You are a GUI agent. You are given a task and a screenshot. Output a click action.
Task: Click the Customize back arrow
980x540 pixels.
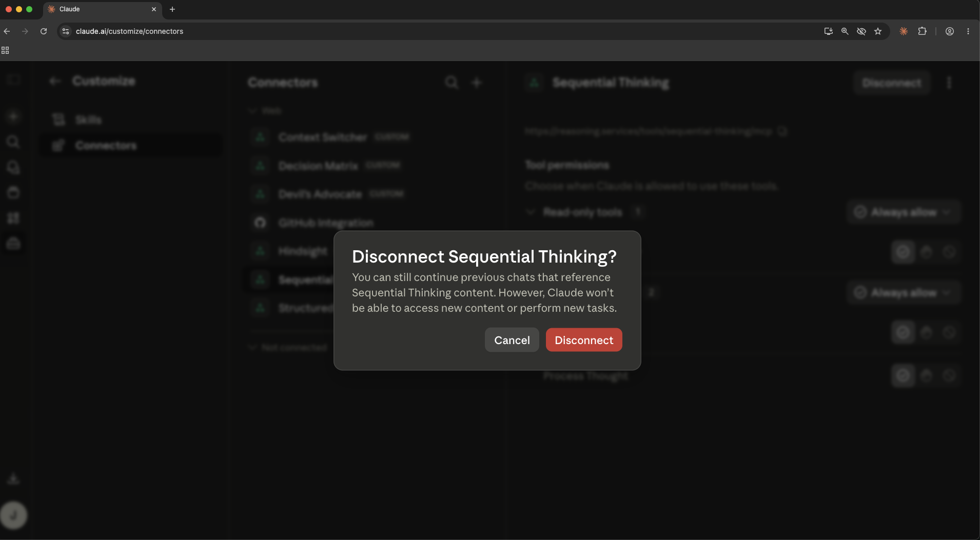(55, 81)
